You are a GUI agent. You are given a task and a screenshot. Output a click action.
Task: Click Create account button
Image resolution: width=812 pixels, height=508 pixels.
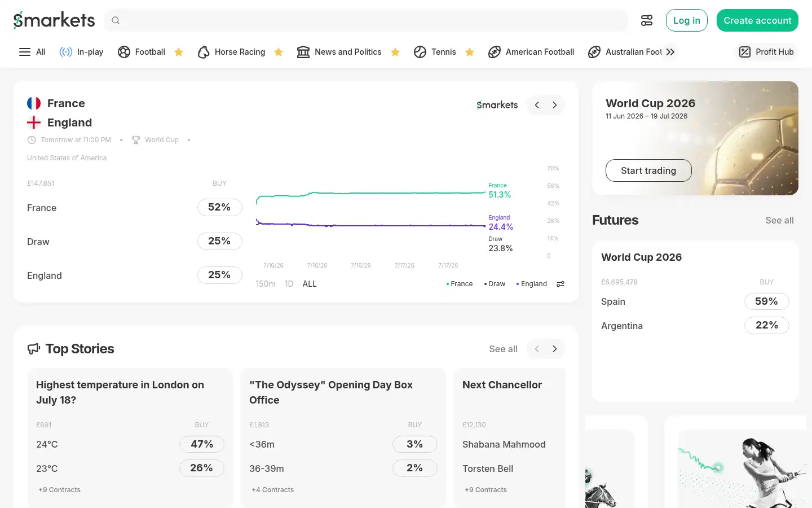pyautogui.click(x=757, y=20)
